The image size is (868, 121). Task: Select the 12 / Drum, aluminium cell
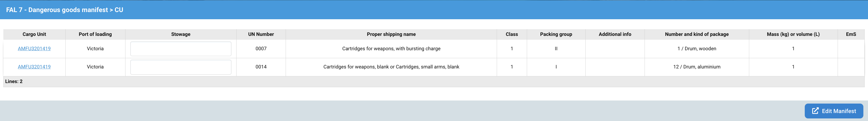(697, 67)
